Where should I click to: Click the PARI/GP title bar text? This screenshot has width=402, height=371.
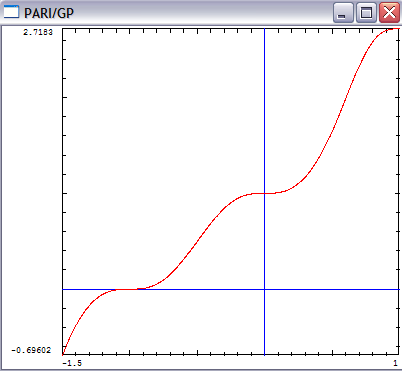(x=49, y=13)
